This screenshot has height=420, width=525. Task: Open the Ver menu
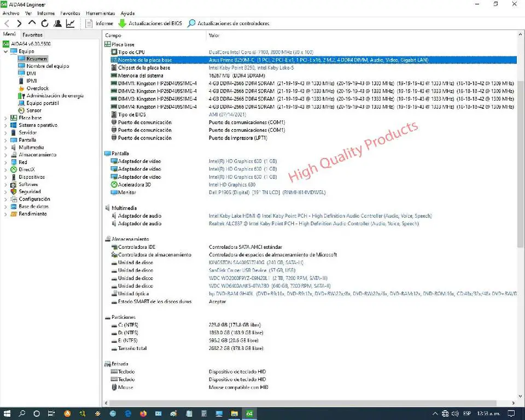click(x=28, y=13)
